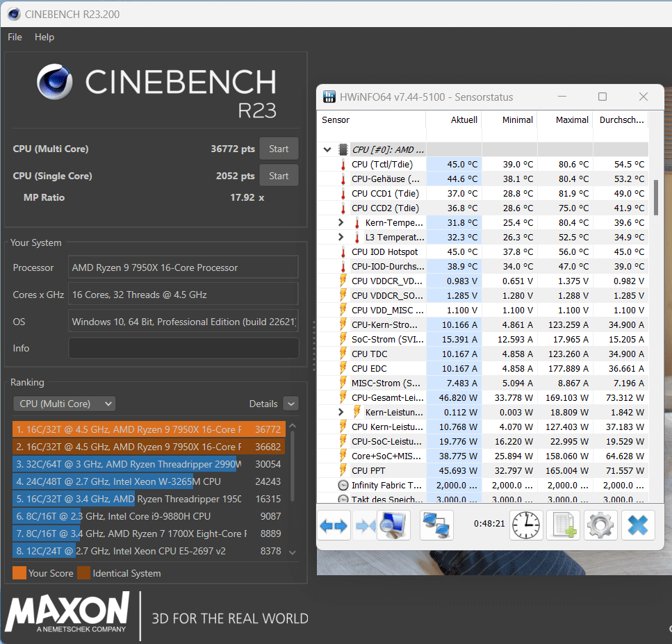This screenshot has width=672, height=644.
Task: Click the ranking list scroll-up arrow
Action: (293, 425)
